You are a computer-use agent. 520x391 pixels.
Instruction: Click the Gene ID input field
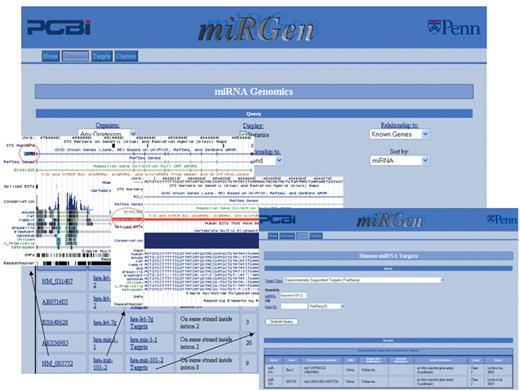pyautogui.click(x=294, y=306)
